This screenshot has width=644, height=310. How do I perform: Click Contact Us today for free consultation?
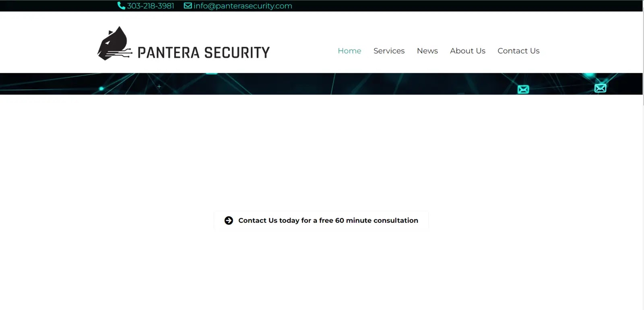click(x=321, y=220)
